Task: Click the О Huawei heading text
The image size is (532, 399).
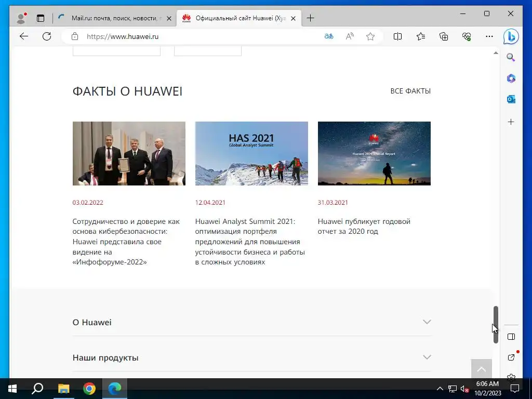Action: pyautogui.click(x=92, y=322)
